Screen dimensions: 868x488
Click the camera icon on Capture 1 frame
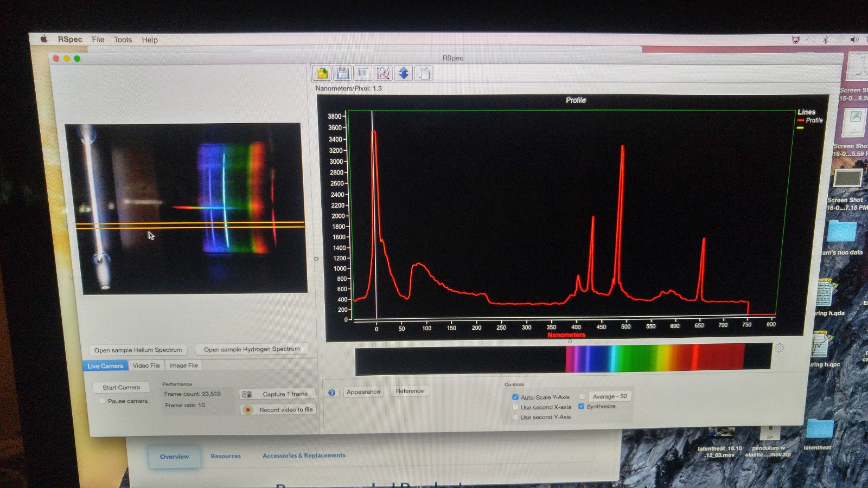tap(247, 394)
